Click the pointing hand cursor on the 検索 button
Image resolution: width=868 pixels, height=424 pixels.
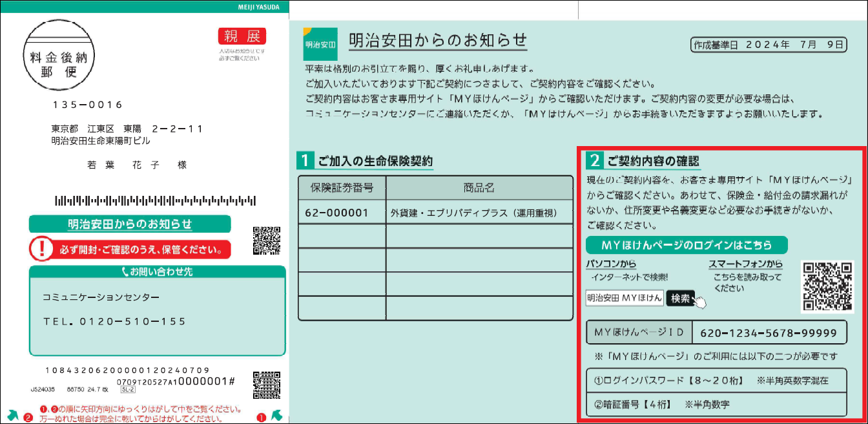coord(699,301)
